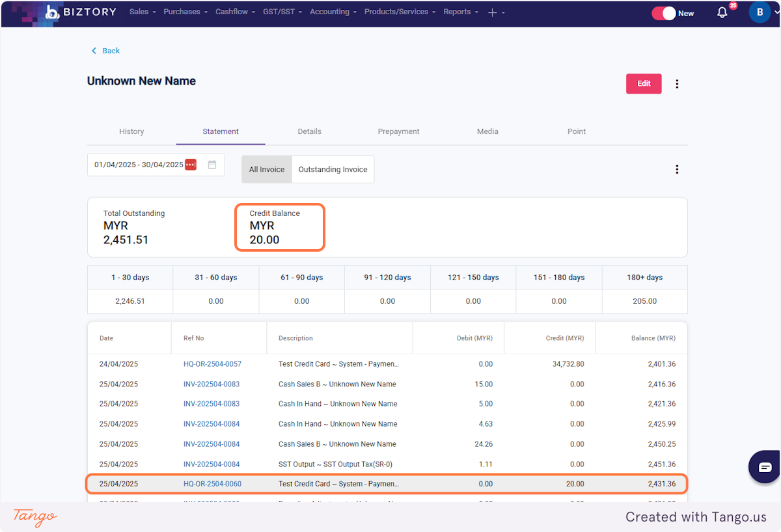Click the red date range preset icon
The image size is (781, 532).
191,165
